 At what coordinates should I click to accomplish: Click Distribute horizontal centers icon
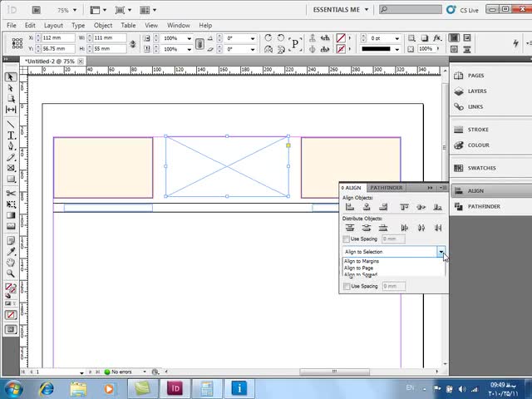click(x=421, y=228)
